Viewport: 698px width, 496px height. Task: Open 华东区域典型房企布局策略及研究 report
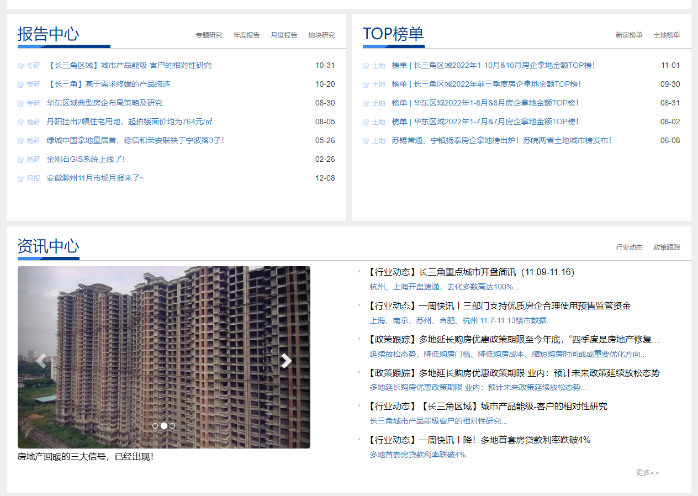tap(105, 103)
